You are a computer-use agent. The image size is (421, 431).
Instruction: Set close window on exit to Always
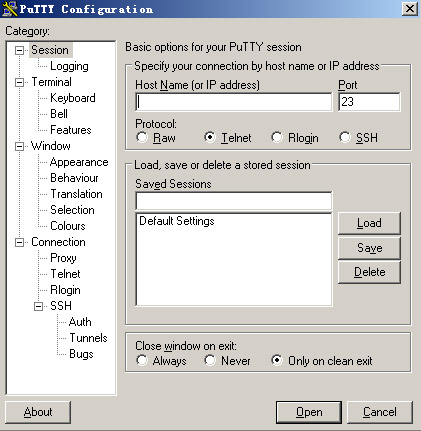(142, 360)
